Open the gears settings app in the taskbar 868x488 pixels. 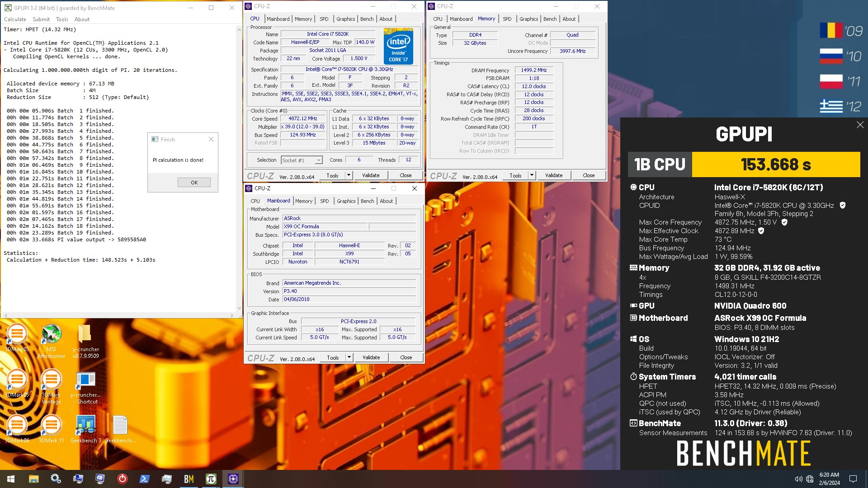click(x=56, y=479)
